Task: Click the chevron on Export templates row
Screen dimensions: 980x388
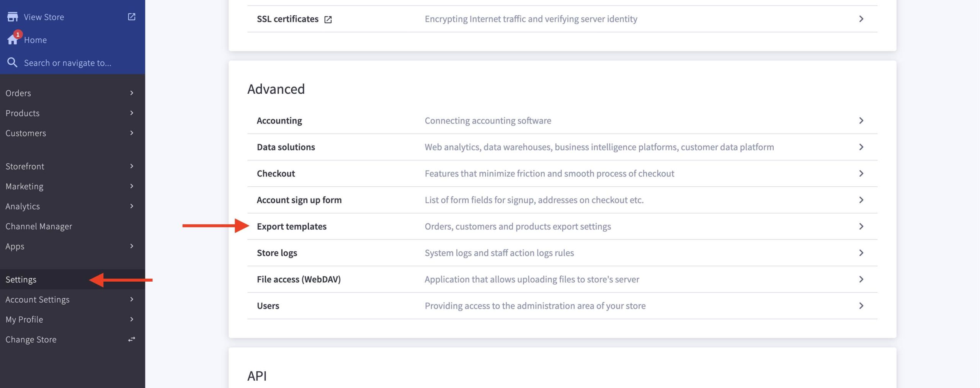Action: (861, 227)
